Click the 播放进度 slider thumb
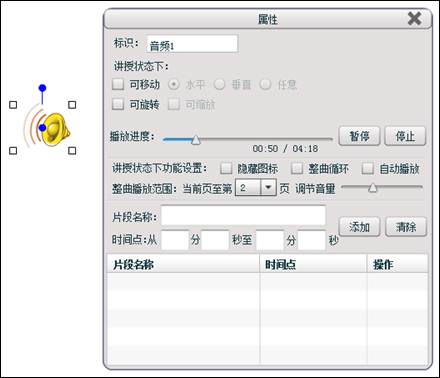The width and height of the screenshot is (440, 378). click(x=196, y=140)
